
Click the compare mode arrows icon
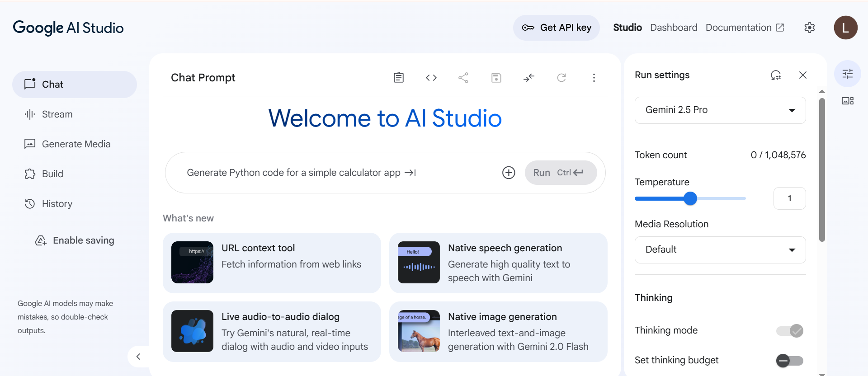point(529,78)
